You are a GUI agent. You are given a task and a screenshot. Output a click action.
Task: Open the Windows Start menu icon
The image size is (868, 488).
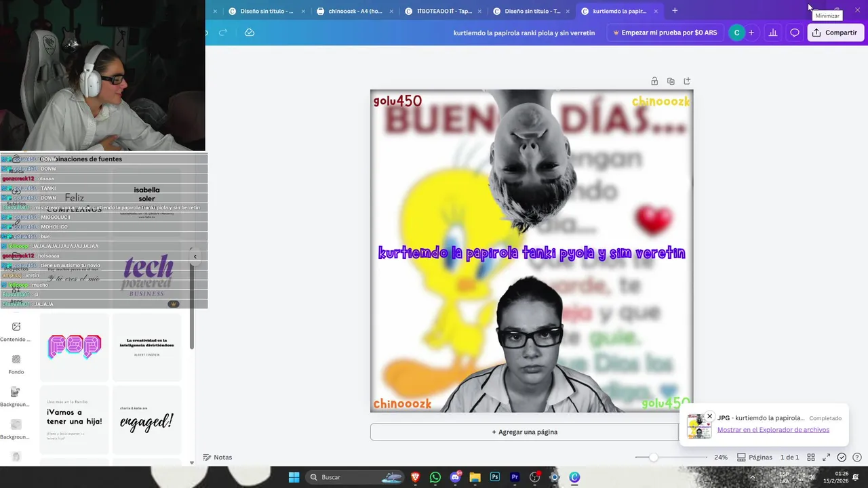tap(294, 477)
